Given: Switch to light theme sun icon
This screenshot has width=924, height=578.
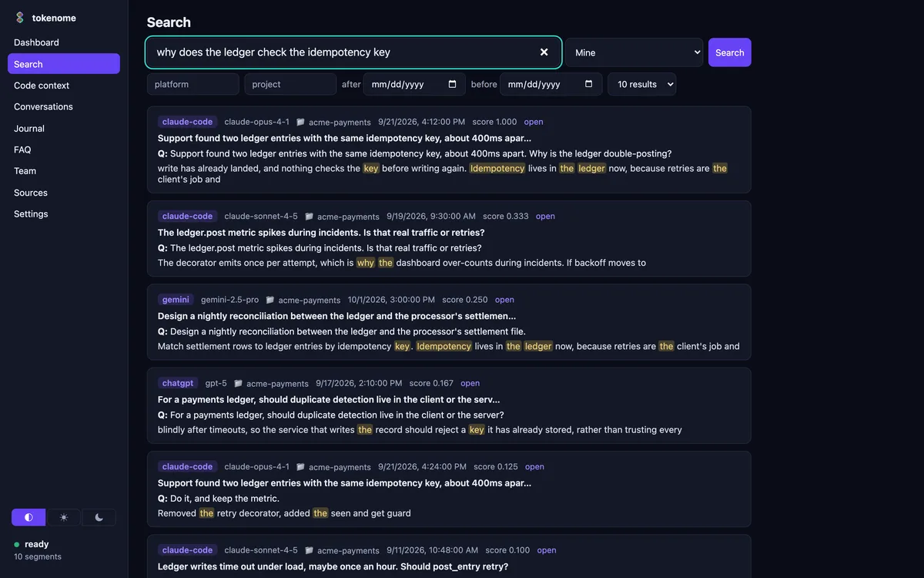Looking at the screenshot, I should tap(64, 517).
